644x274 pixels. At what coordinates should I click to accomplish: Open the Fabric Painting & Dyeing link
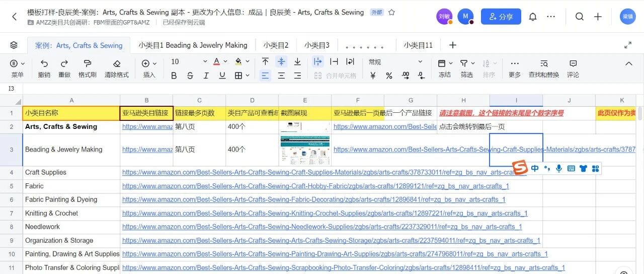(314, 199)
